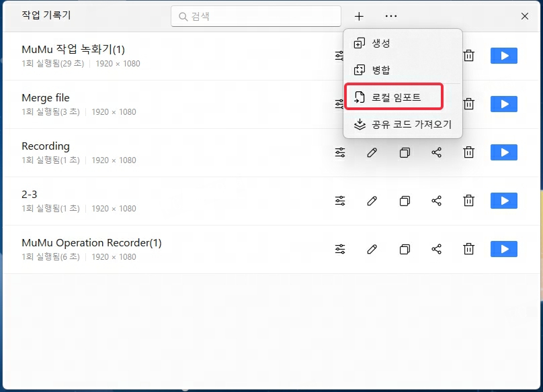Edit MuMu Operation Recorder(1) with pencil icon

[372, 250]
